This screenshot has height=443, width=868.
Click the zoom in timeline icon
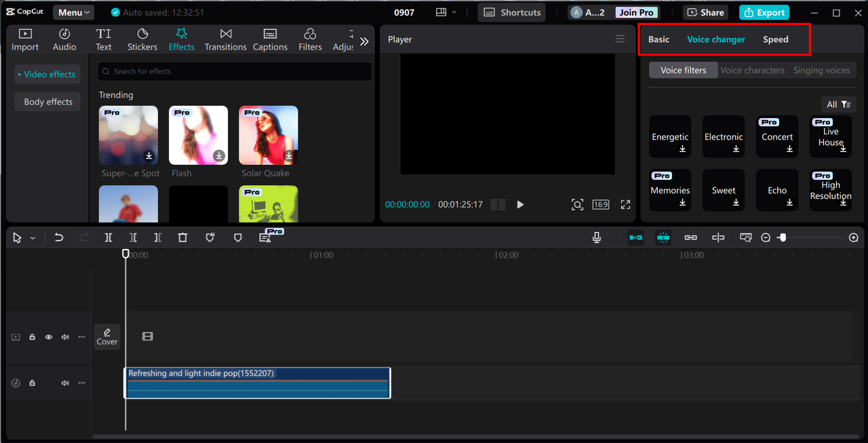pyautogui.click(x=854, y=237)
